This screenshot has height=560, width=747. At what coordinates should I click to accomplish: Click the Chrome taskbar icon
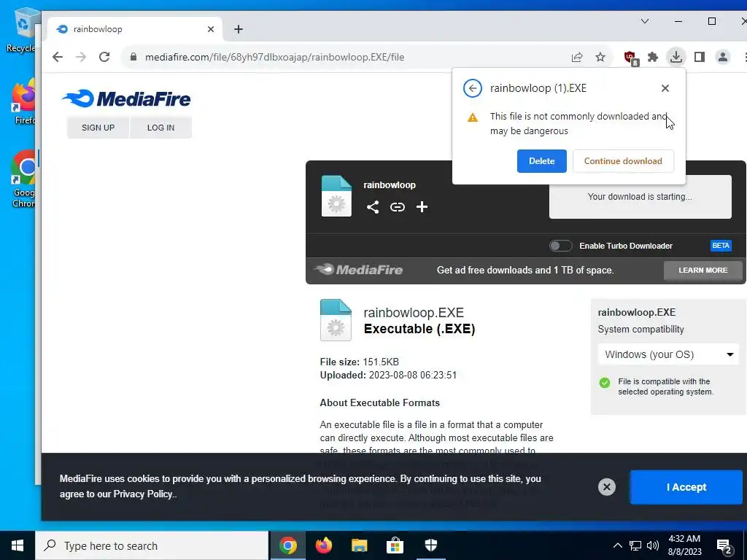[x=288, y=545]
